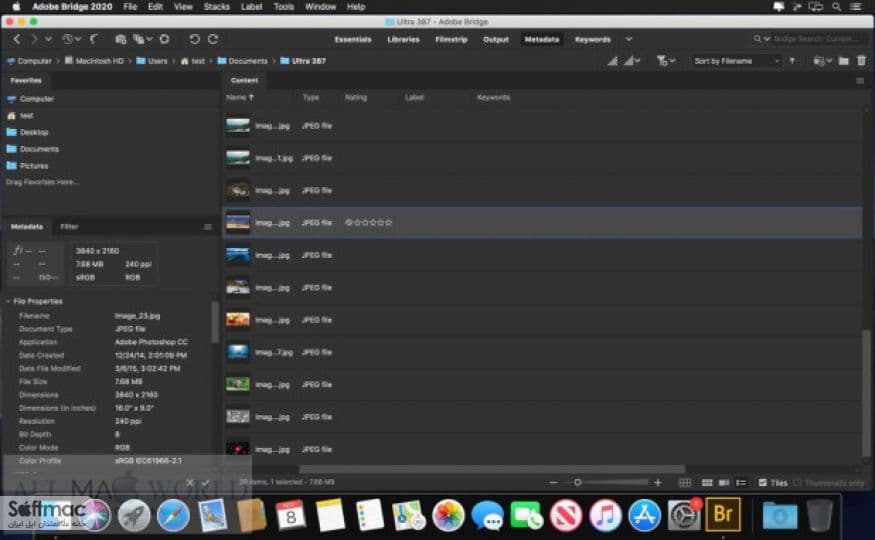Switch to view content as thumbnails
The height and width of the screenshot is (540, 875).
tap(707, 483)
